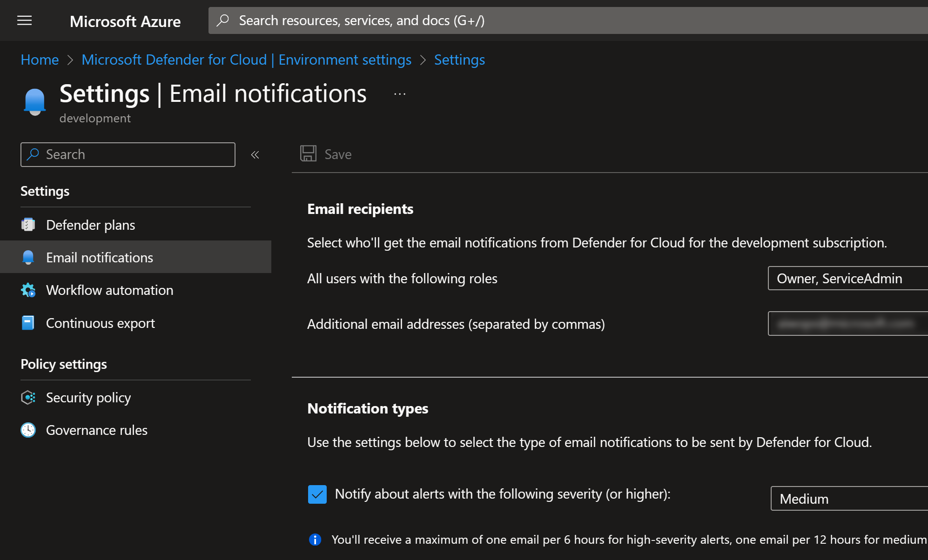The height and width of the screenshot is (560, 928).
Task: Open Defender plans settings
Action: point(135,225)
